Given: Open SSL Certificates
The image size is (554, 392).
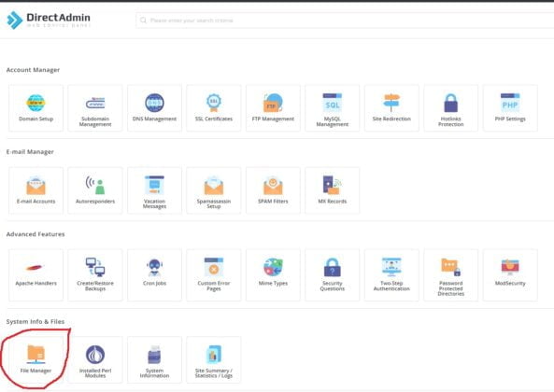Looking at the screenshot, I should click(214, 108).
